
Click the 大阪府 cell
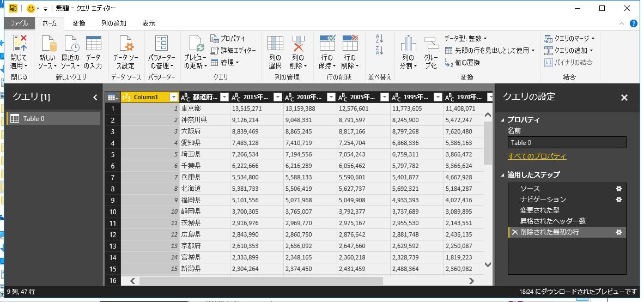[204, 132]
